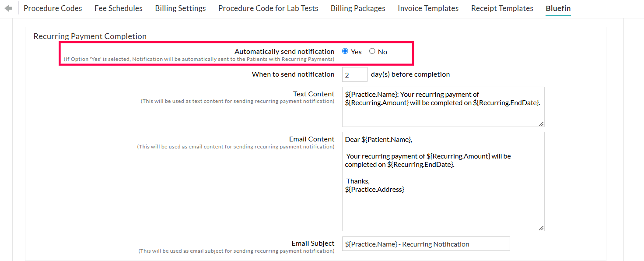This screenshot has height=261, width=644.
Task: Click the When to send notification label
Action: [293, 74]
